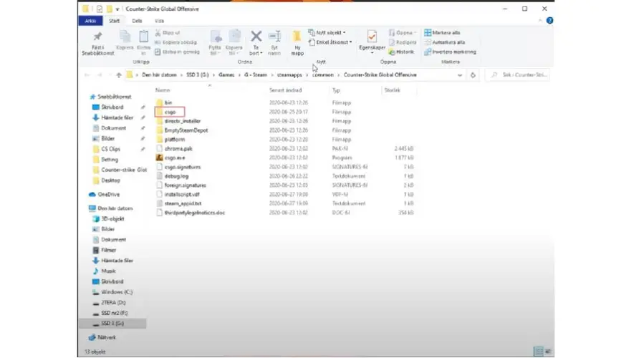
Task: Switch to the Visa ribbon tab
Action: [x=159, y=21]
